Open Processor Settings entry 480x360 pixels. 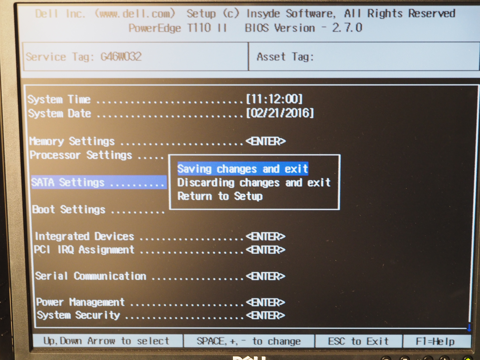pos(97,155)
